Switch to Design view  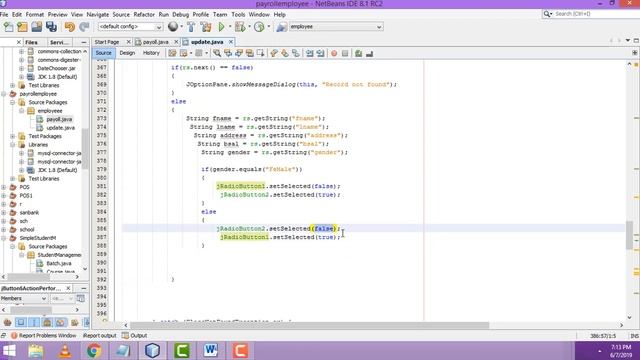pyautogui.click(x=127, y=53)
